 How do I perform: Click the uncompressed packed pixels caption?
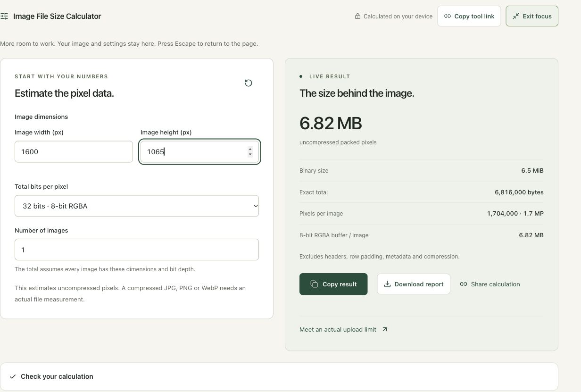click(x=338, y=142)
